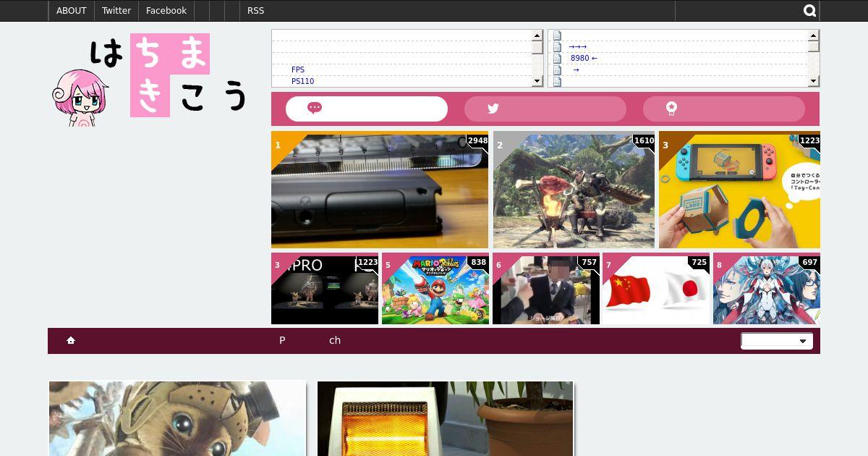868x456 pixels.
Task: Switch to the ribbon ranking tab
Action: click(724, 109)
